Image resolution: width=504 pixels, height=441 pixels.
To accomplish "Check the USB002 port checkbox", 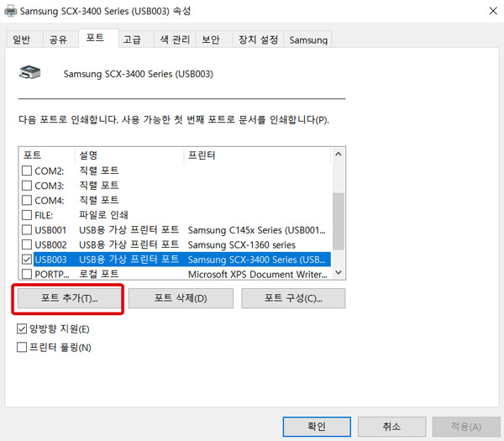I will 27,244.
